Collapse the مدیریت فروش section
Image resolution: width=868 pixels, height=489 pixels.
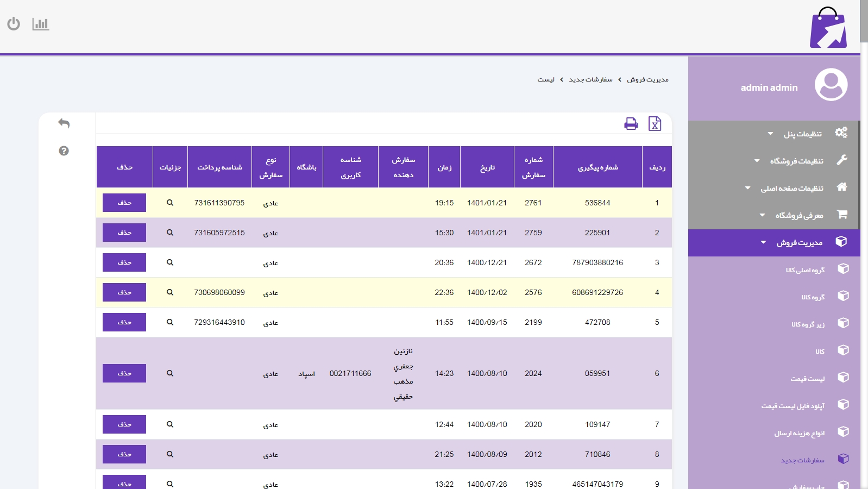(798, 242)
